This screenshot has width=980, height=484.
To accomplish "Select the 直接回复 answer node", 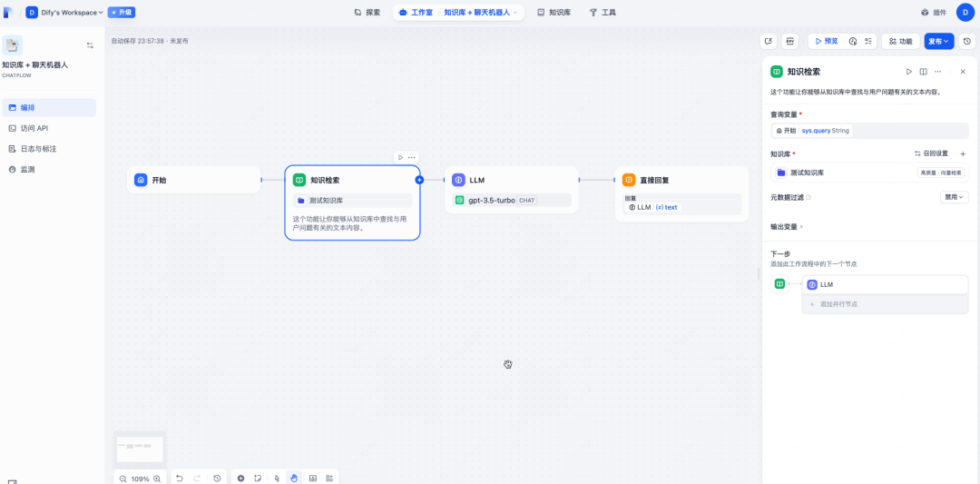I will pyautogui.click(x=681, y=193).
